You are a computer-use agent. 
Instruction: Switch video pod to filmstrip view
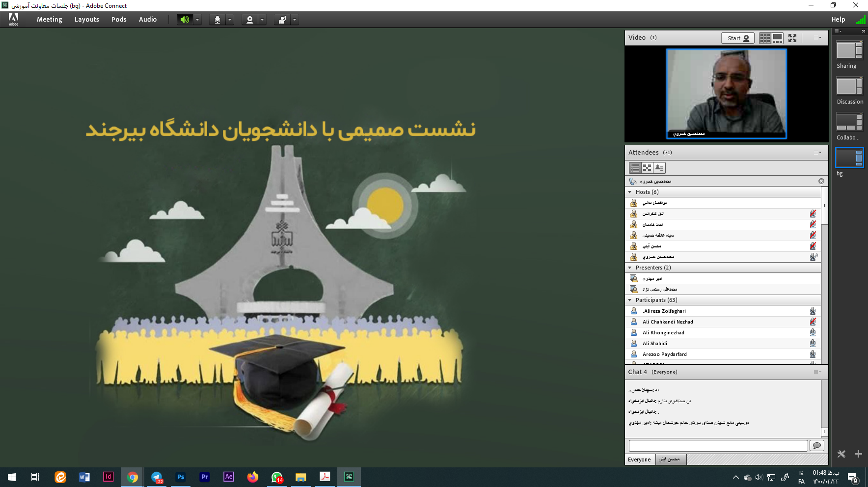tap(778, 38)
